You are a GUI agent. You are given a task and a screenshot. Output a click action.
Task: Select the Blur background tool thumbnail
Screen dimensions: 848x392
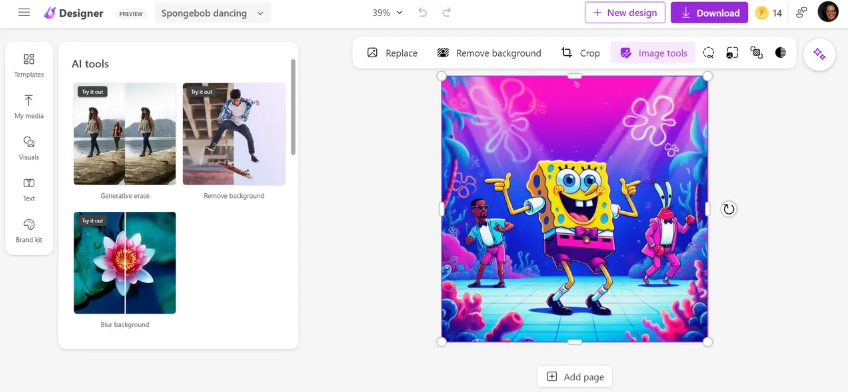point(125,263)
